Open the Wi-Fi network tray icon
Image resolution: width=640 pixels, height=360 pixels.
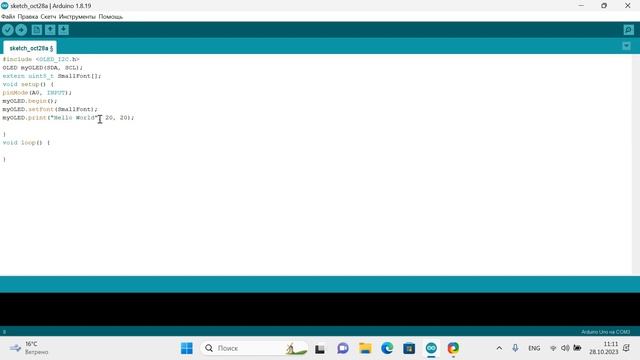(x=553, y=348)
